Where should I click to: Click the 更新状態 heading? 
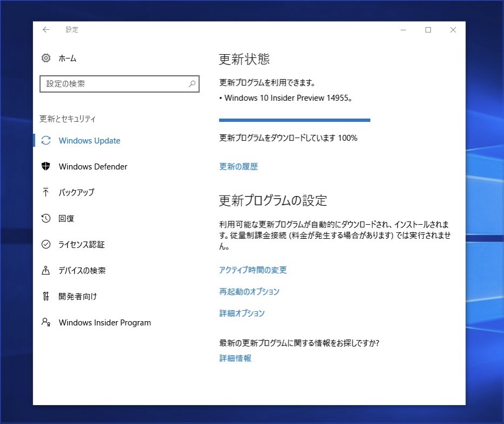click(x=244, y=59)
